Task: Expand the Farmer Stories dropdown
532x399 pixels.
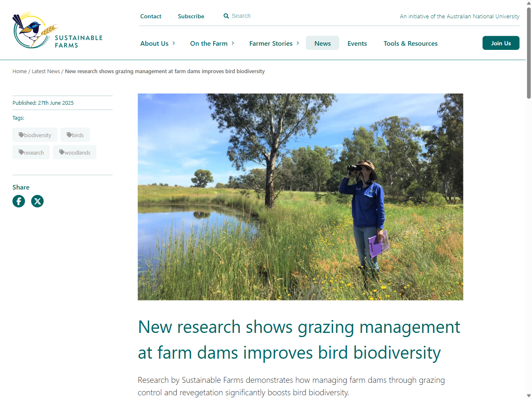Action: click(274, 43)
